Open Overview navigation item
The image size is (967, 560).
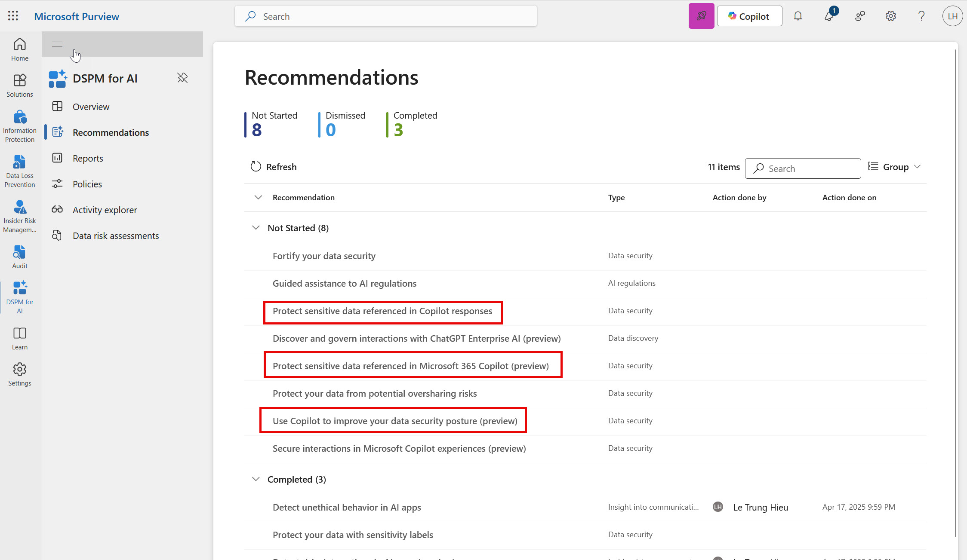(x=91, y=107)
